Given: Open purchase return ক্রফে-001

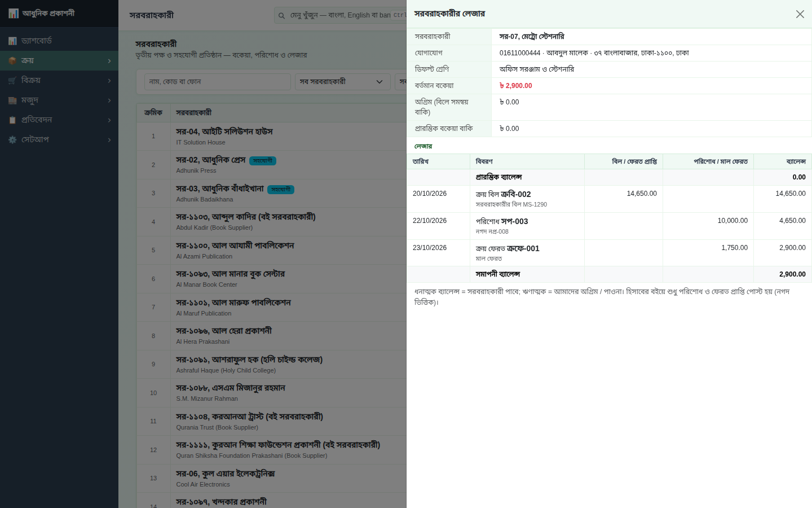Looking at the screenshot, I should (523, 248).
